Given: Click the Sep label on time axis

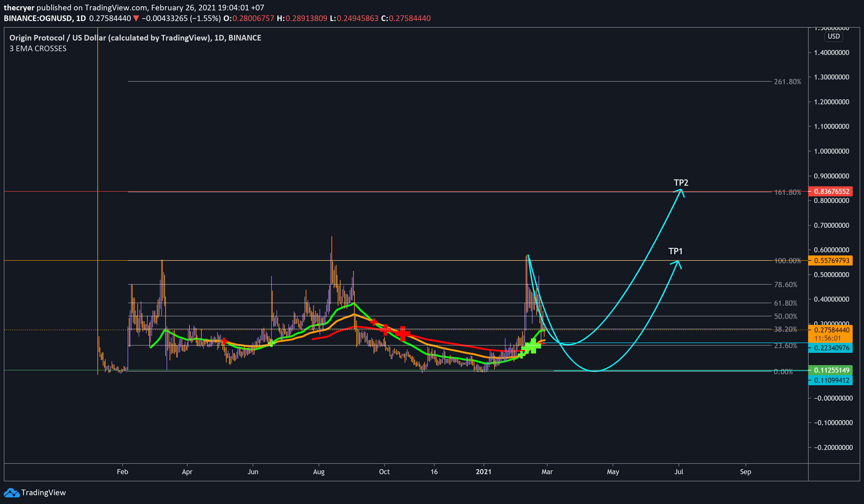Looking at the screenshot, I should (745, 472).
